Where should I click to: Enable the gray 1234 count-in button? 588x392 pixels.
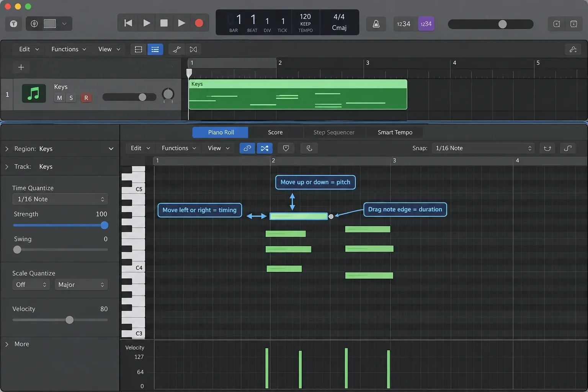pyautogui.click(x=403, y=24)
